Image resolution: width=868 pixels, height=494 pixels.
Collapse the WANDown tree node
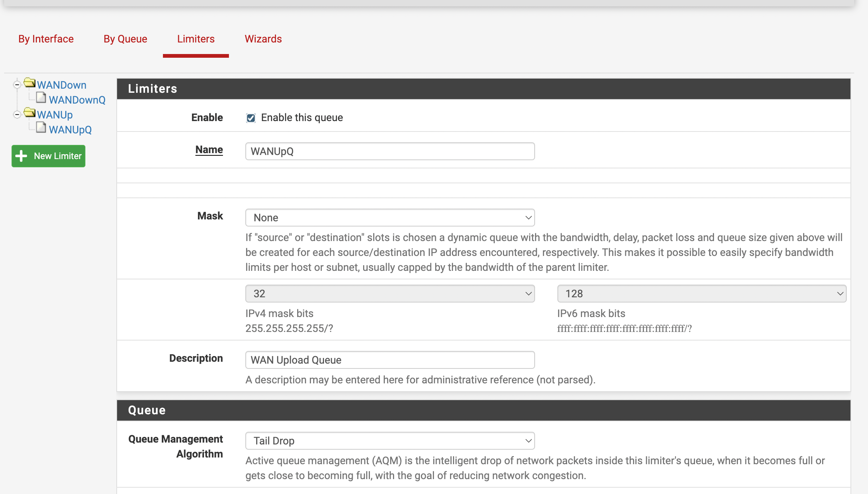(x=17, y=85)
